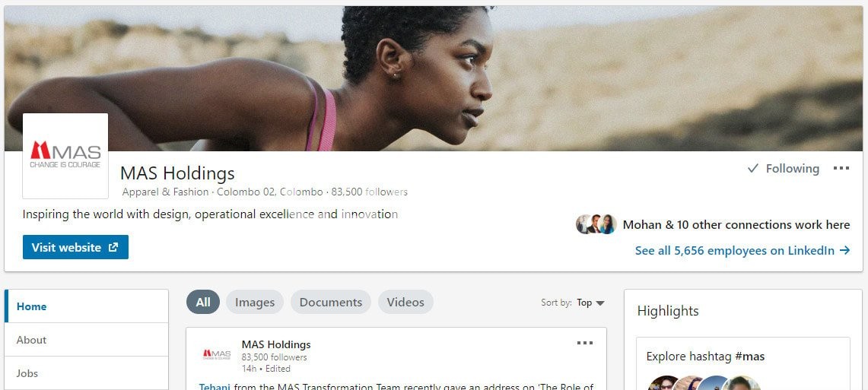Click the Visit website button
Viewport: 868px width, 390px height.
pos(75,247)
